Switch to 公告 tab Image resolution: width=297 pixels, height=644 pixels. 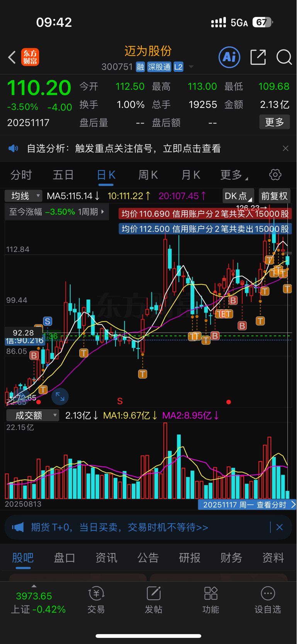148,558
